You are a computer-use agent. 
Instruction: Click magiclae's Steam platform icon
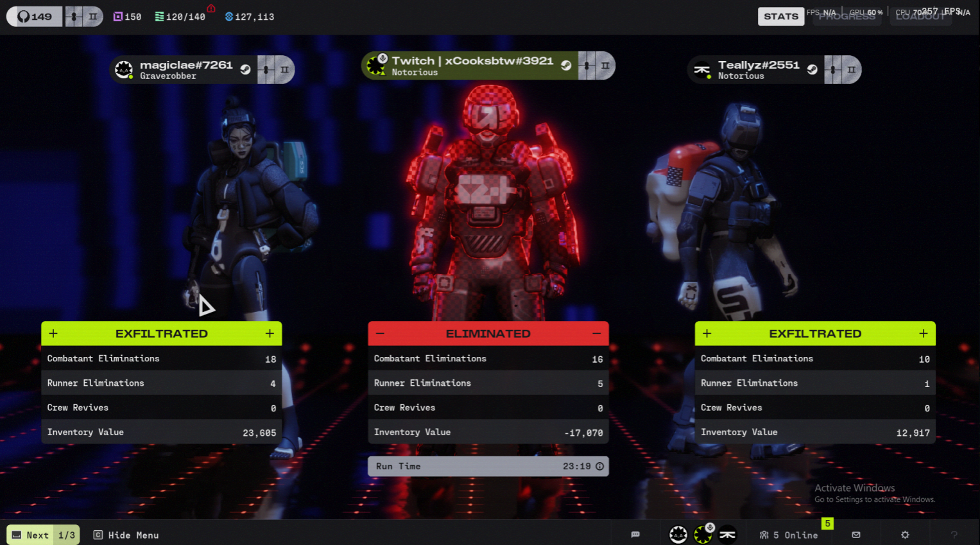pyautogui.click(x=245, y=70)
